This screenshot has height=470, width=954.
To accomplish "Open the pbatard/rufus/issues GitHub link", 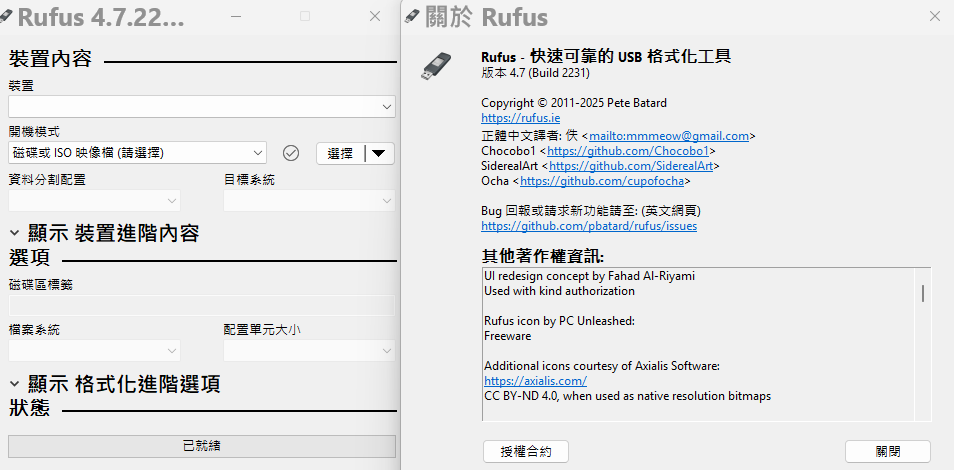I will point(589,226).
